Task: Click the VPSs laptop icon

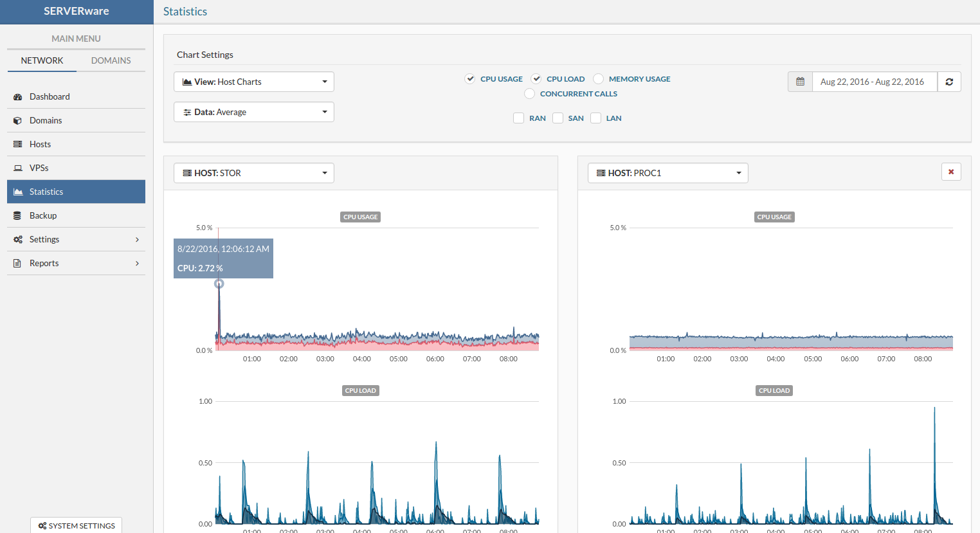Action: [x=18, y=168]
